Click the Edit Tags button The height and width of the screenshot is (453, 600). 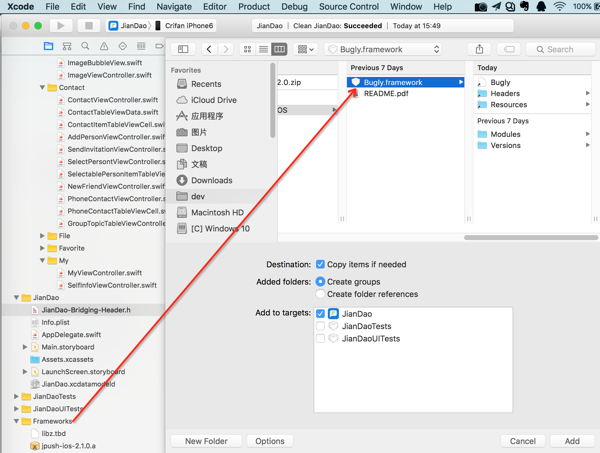(509, 49)
